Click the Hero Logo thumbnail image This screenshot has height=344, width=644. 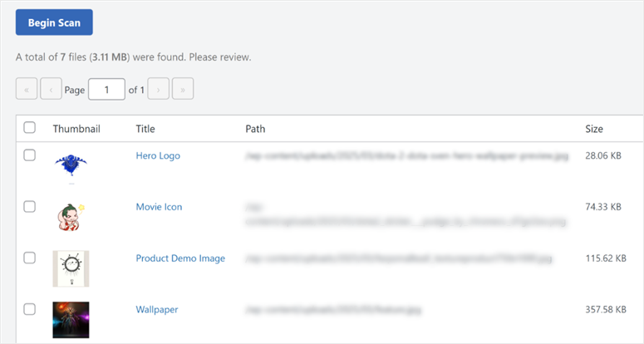coord(71,165)
